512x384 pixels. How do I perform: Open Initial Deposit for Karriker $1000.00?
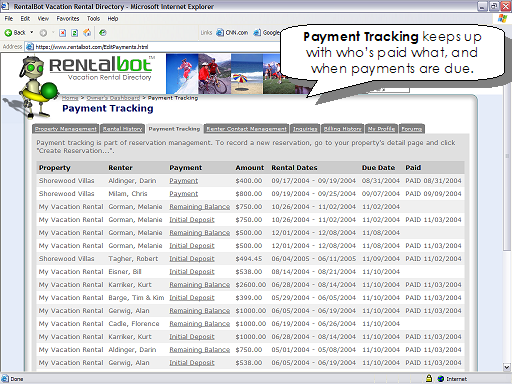192,337
